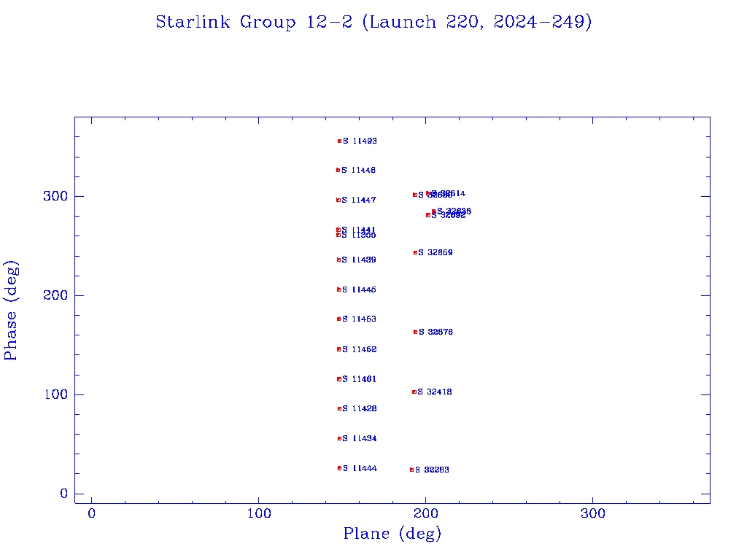Click the 0 tick label on Phase axis

pyautogui.click(x=64, y=494)
